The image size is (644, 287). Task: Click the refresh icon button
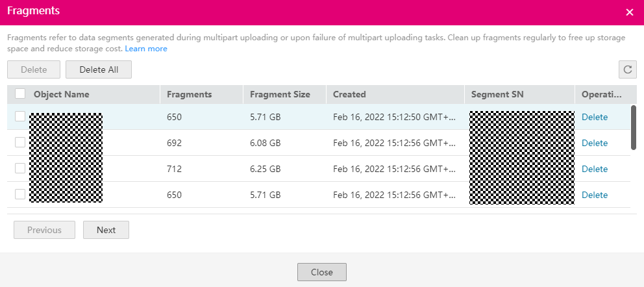click(627, 69)
